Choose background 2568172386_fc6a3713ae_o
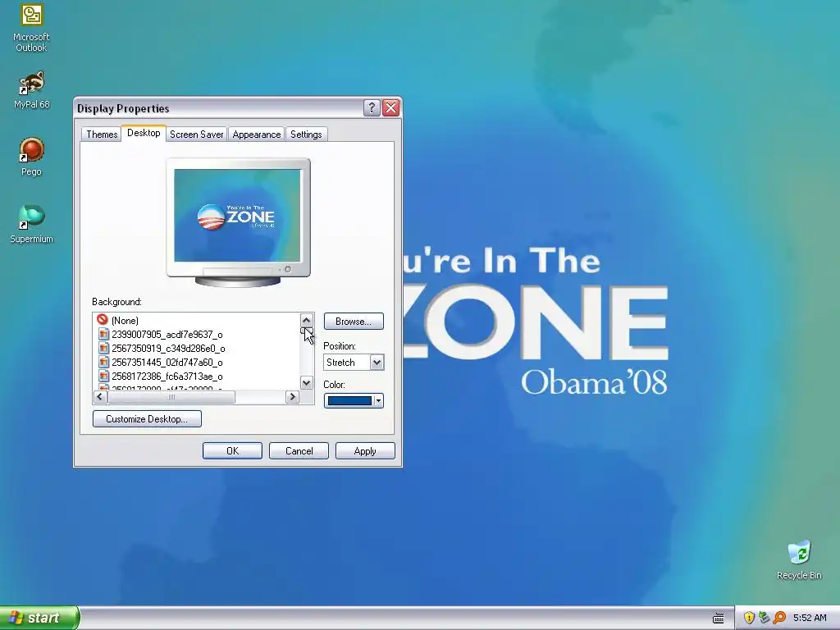The width and height of the screenshot is (840, 630). 167,376
